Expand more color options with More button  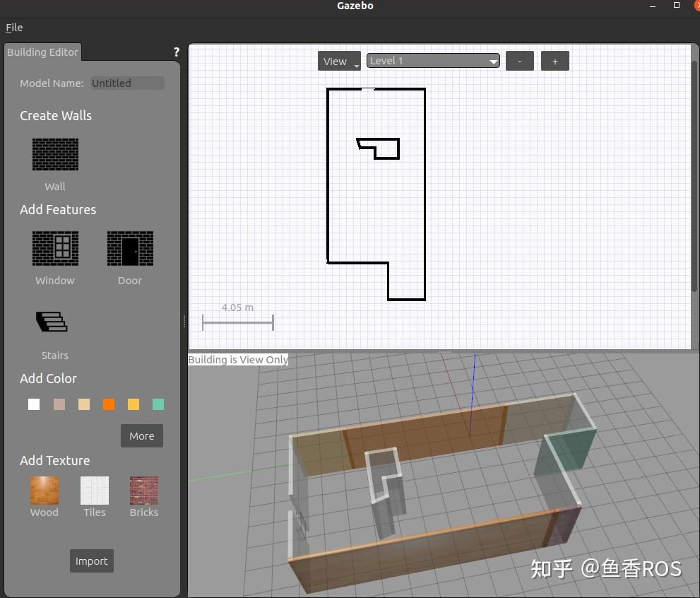tap(141, 435)
